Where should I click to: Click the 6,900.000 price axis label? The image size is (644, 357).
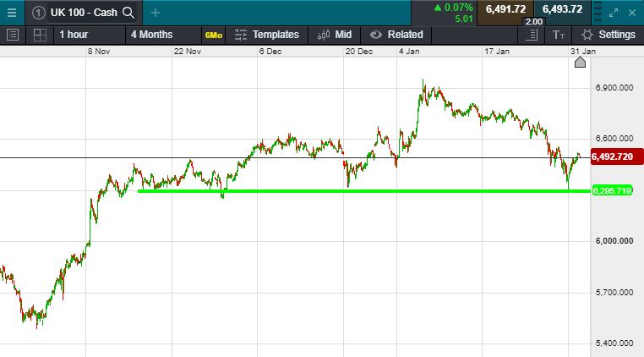tap(614, 88)
